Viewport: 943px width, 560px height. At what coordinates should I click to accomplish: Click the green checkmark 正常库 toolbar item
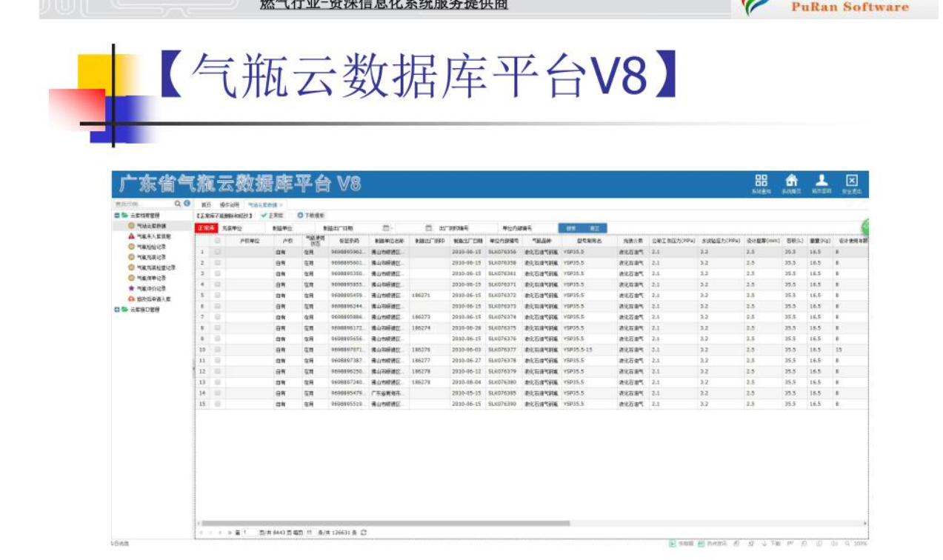click(272, 215)
